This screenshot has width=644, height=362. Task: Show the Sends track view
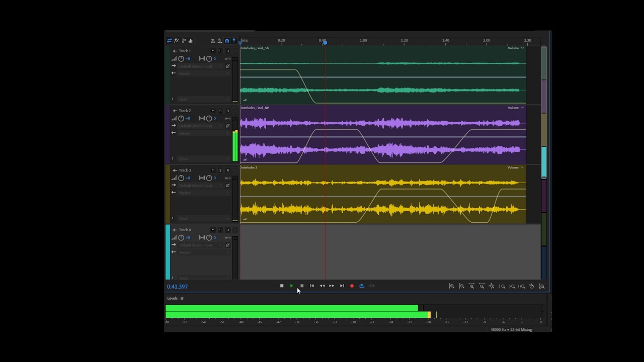184,41
